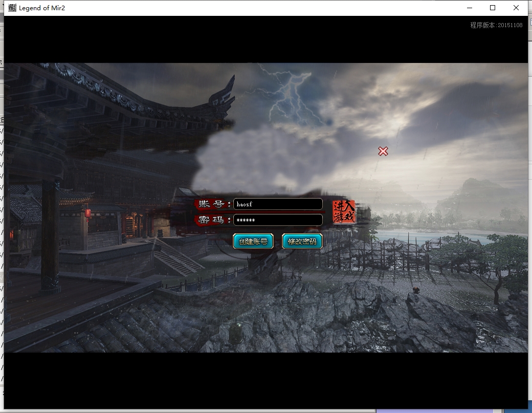
Task: Click the account (账号) input field
Action: pyautogui.click(x=278, y=204)
